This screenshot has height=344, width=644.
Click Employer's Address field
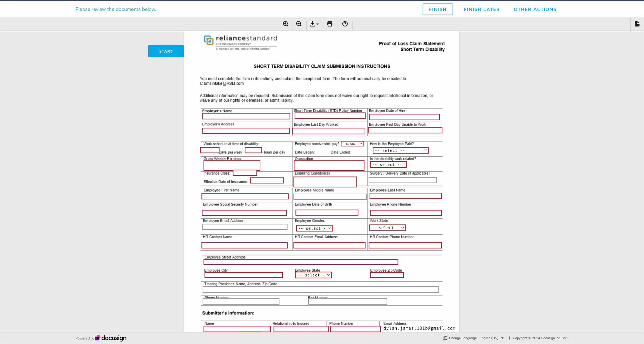(x=246, y=131)
